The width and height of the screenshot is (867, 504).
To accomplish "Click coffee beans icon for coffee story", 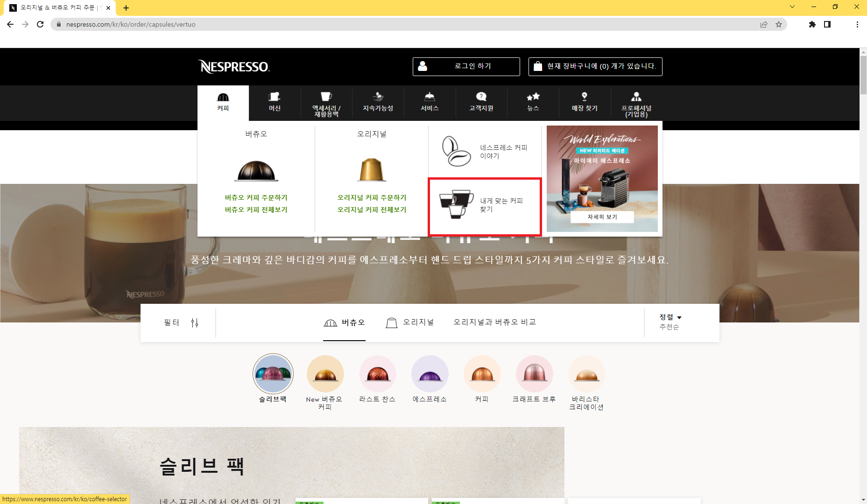I will [x=457, y=151].
